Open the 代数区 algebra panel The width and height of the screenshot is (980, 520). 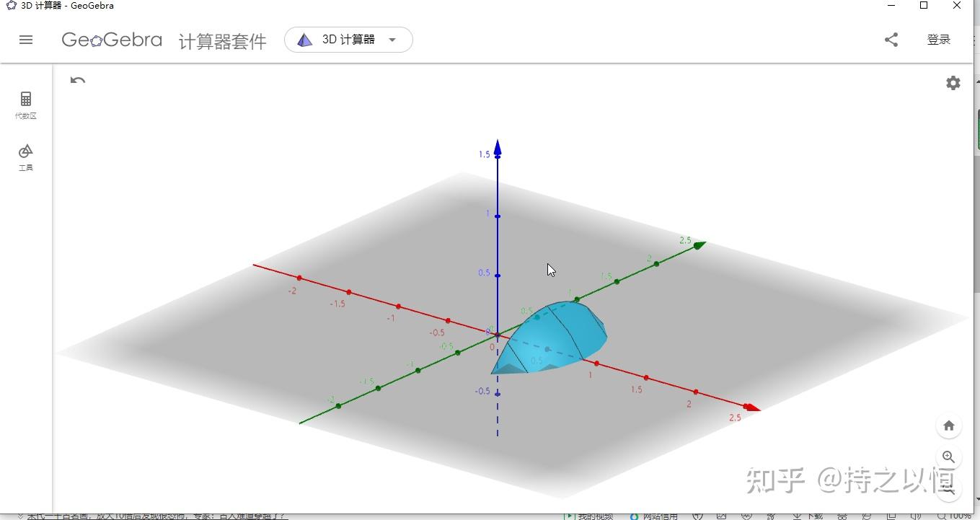coord(26,105)
